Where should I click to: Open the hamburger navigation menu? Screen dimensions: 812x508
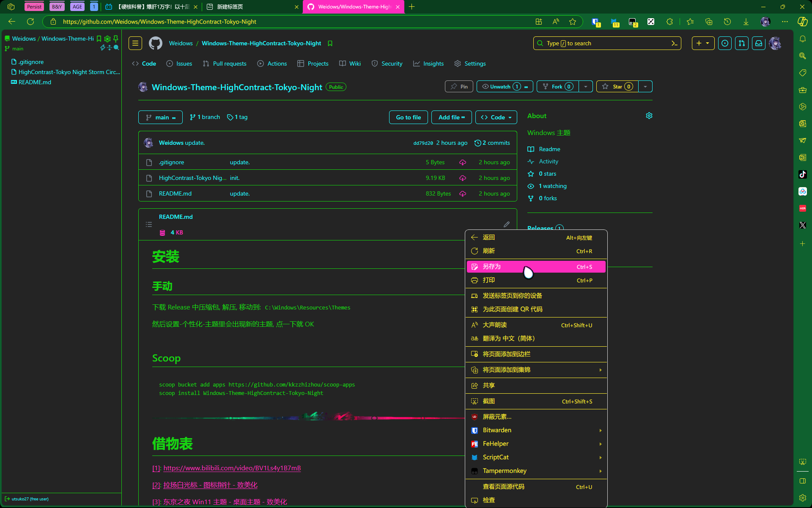coord(135,43)
